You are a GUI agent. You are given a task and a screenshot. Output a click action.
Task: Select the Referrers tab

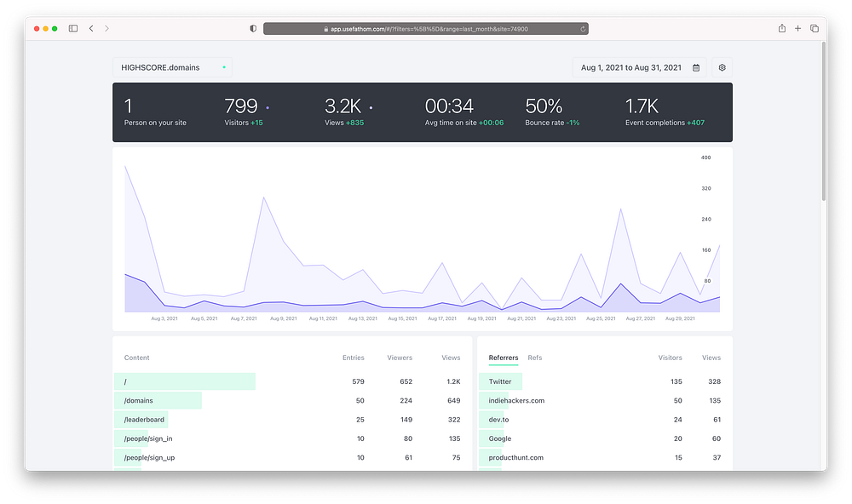click(504, 358)
